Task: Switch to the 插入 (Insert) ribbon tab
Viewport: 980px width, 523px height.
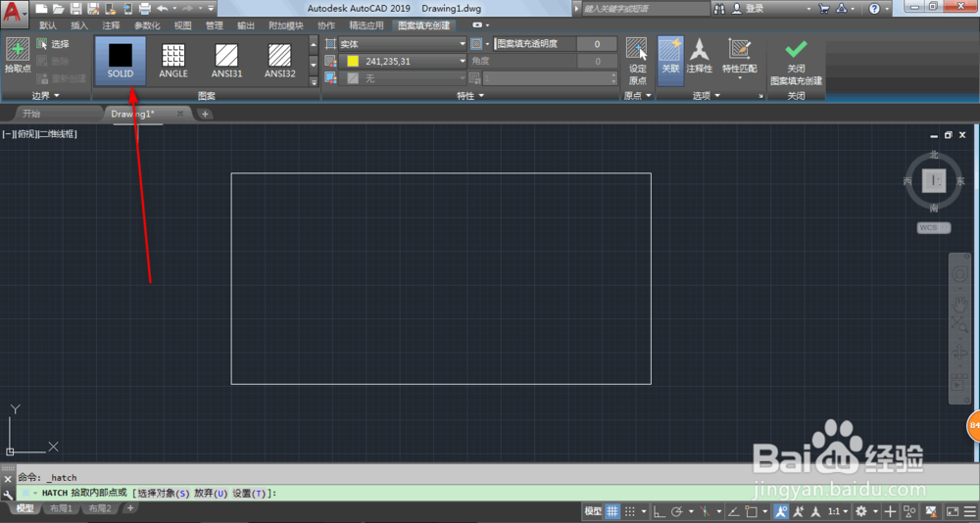Action: [x=79, y=25]
